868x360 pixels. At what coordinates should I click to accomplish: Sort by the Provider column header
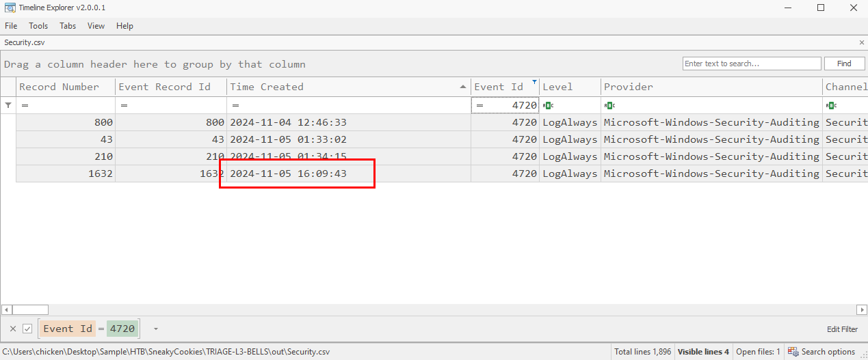pyautogui.click(x=711, y=87)
